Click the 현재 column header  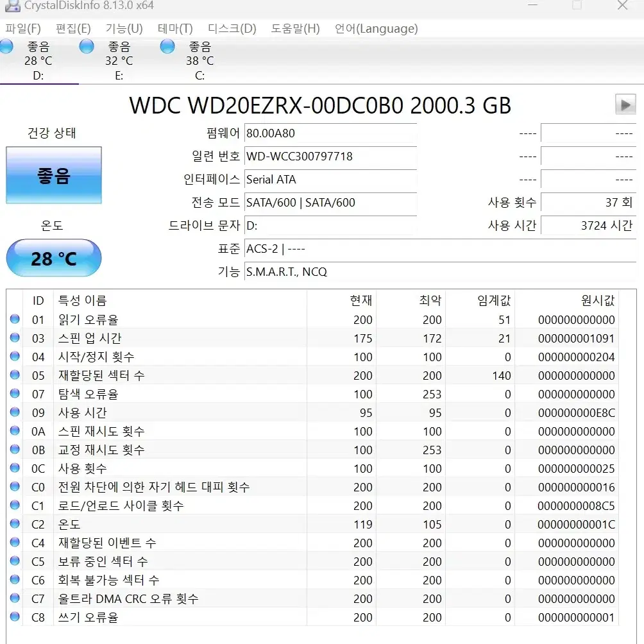click(x=342, y=301)
